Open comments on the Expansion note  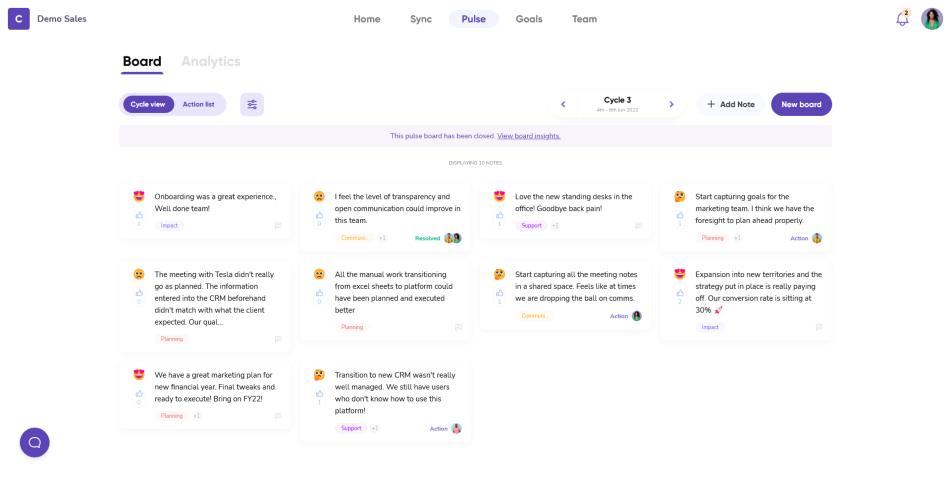(819, 327)
